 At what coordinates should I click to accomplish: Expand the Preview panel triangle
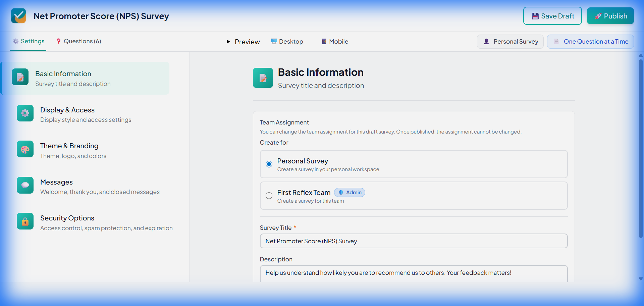point(228,42)
